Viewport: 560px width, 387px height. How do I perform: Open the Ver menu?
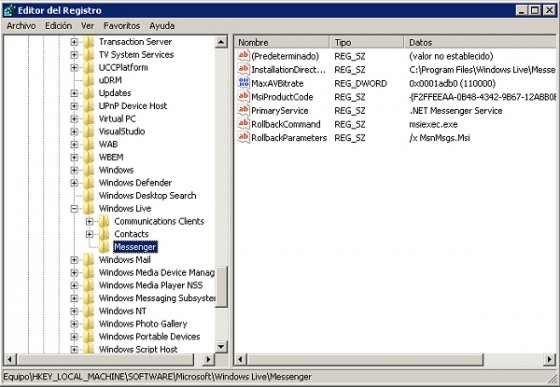click(x=88, y=26)
